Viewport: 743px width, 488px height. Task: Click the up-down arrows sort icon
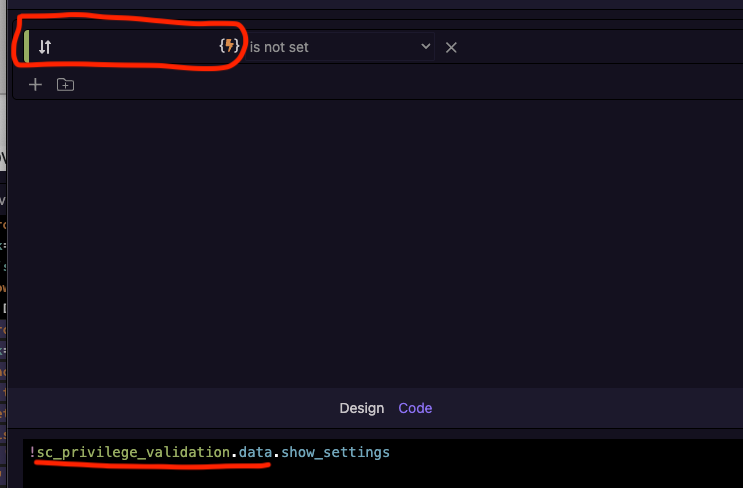tap(45, 47)
